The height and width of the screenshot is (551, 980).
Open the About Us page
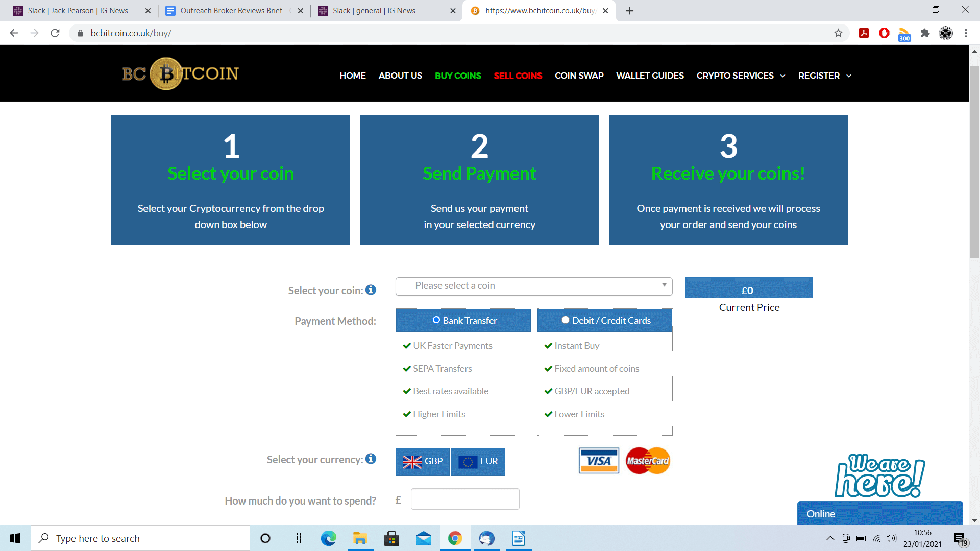400,76
